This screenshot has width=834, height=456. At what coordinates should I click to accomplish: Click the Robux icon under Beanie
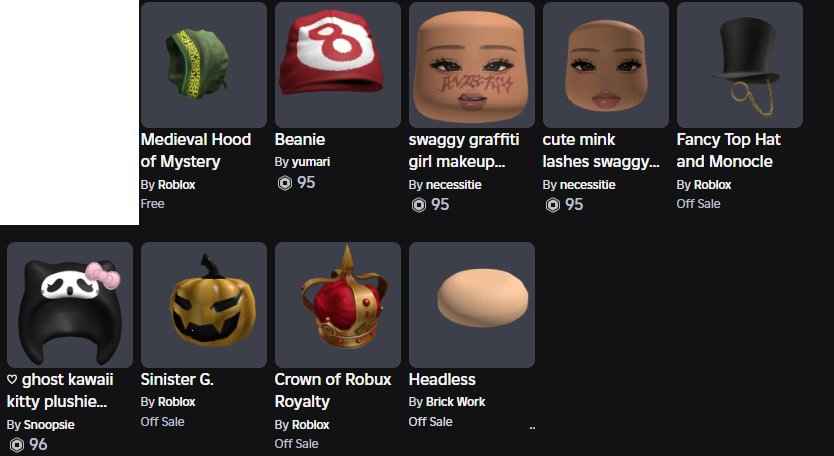click(x=285, y=183)
